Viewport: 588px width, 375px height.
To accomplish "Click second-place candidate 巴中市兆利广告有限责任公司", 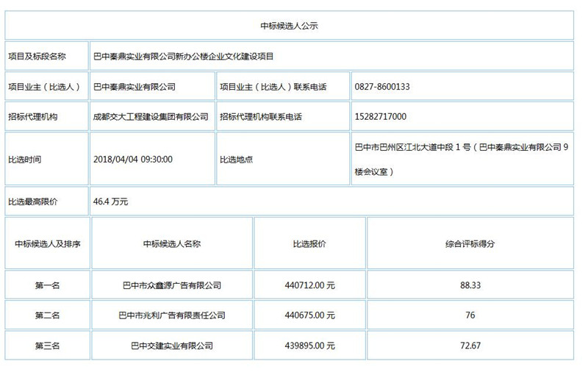I will point(171,315).
